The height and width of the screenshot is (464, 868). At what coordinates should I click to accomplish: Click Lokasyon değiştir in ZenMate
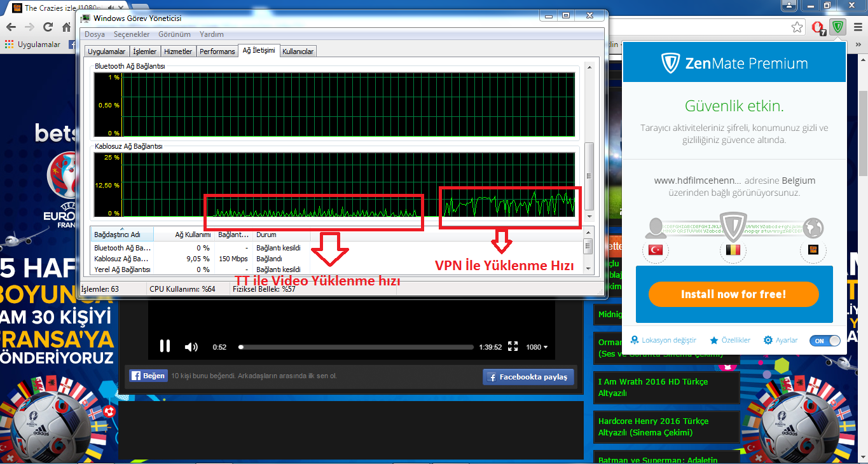[663, 341]
